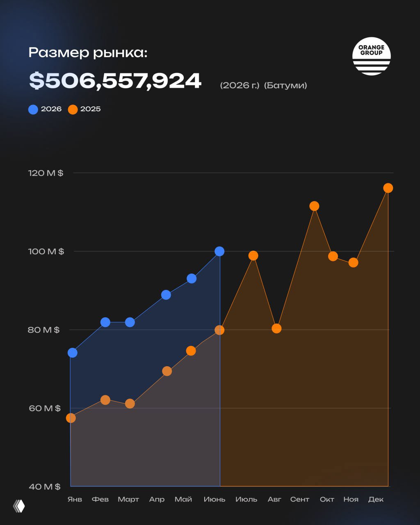Click the '(2026 г.)' year label
Image resolution: width=420 pixels, height=525 pixels.
pyautogui.click(x=240, y=85)
